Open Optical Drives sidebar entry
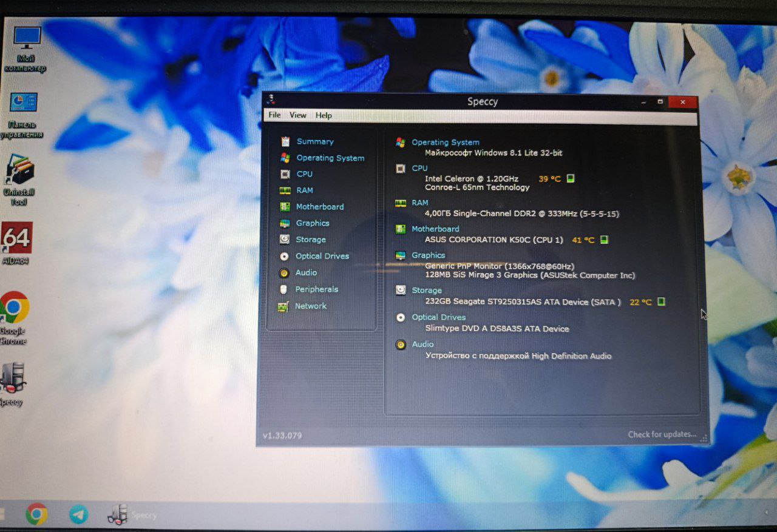Viewport: 777px width, 532px height. coord(322,256)
